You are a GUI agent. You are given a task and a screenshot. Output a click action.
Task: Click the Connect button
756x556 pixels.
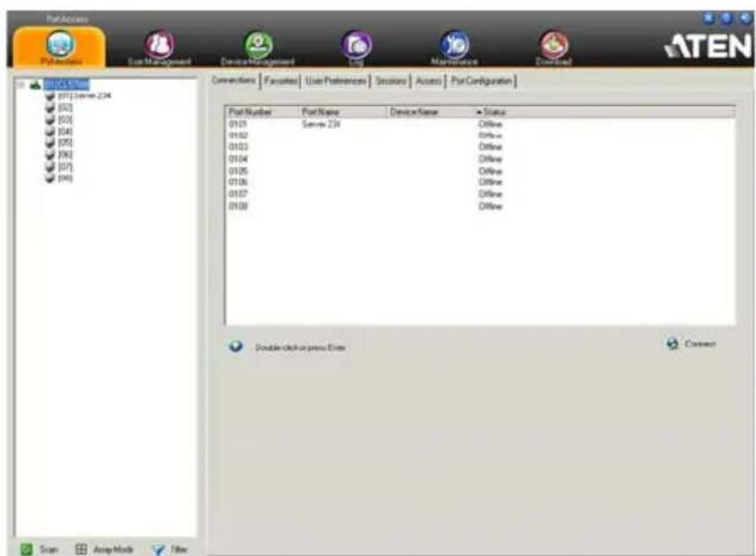coord(691,343)
